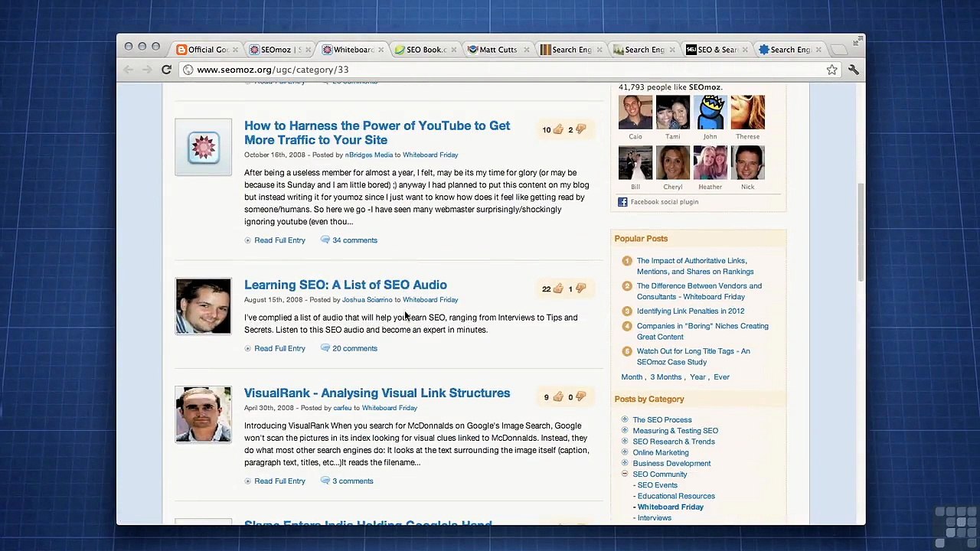Image resolution: width=980 pixels, height=551 pixels.
Task: Switch to the SEOmoz tab
Action: [x=279, y=50]
